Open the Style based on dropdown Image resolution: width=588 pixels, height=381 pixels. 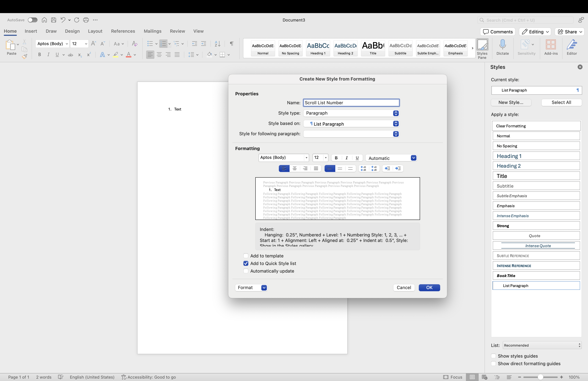click(x=396, y=123)
